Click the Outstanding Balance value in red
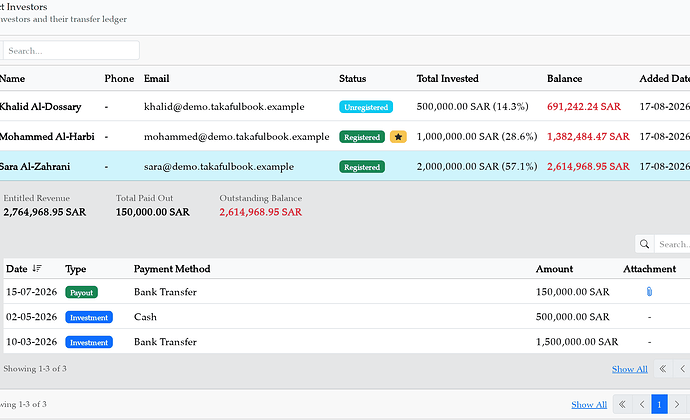690x420 pixels. [x=261, y=212]
